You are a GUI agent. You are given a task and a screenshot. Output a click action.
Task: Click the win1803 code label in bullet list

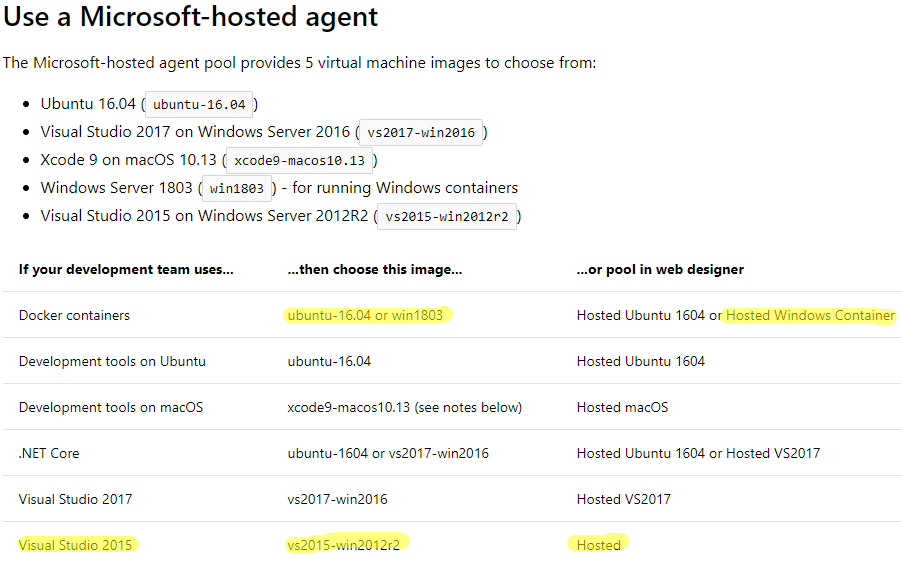(x=235, y=188)
